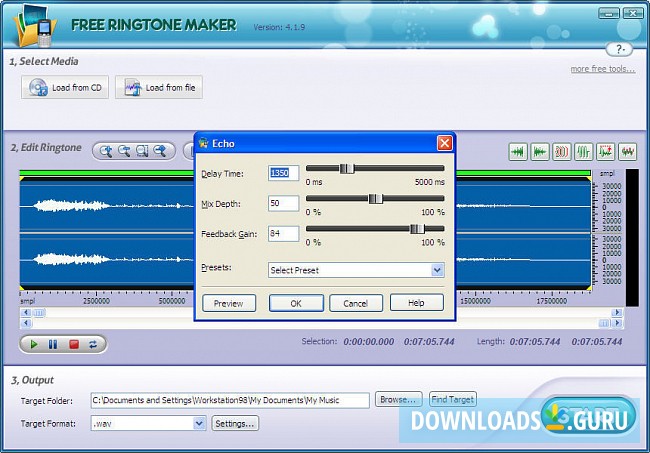Image resolution: width=650 pixels, height=453 pixels.
Task: Click Help in the Echo dialog
Action: click(416, 303)
